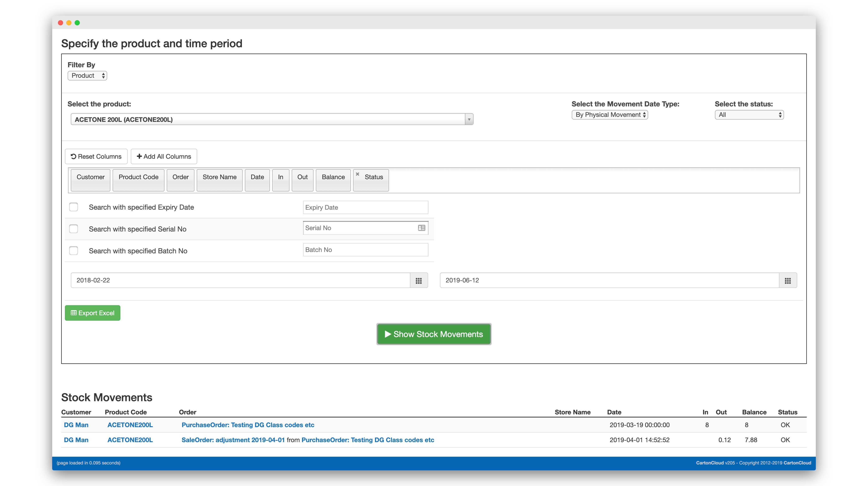The width and height of the screenshot is (868, 486).
Task: Click the Reset Columns button
Action: coord(96,156)
